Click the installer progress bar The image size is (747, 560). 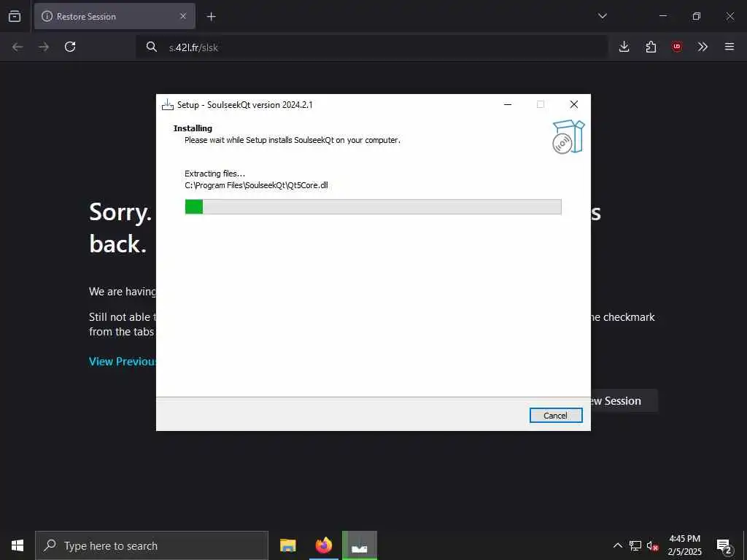point(373,206)
